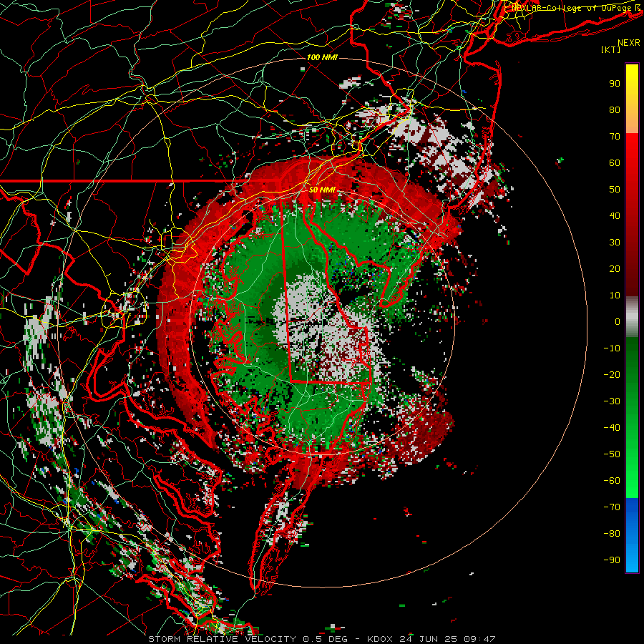Click the 50 value on velocity scale
644x644 pixels.
point(615,190)
